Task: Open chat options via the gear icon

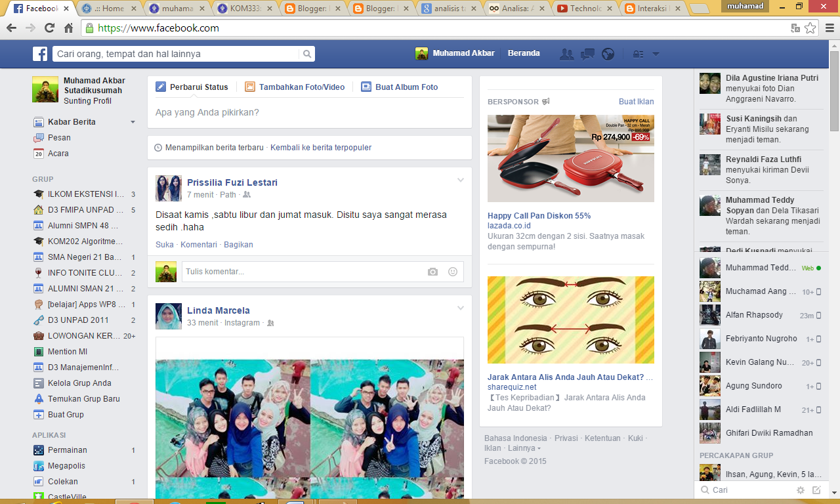Action: [x=800, y=490]
